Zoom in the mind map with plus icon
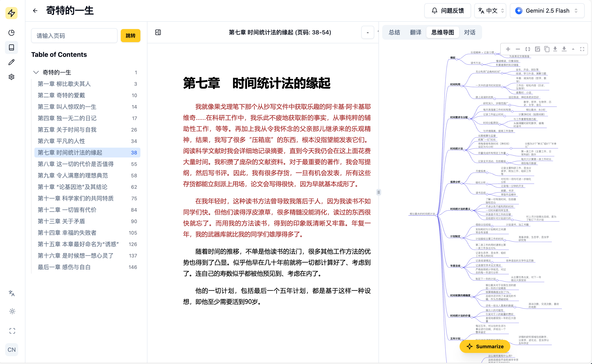Screen dimensions: 592x364 pyautogui.click(x=508, y=49)
